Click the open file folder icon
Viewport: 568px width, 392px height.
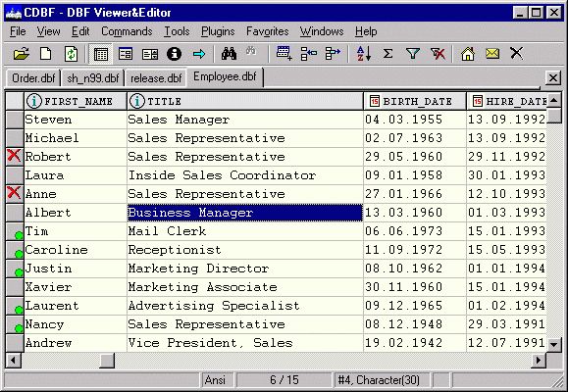point(22,54)
